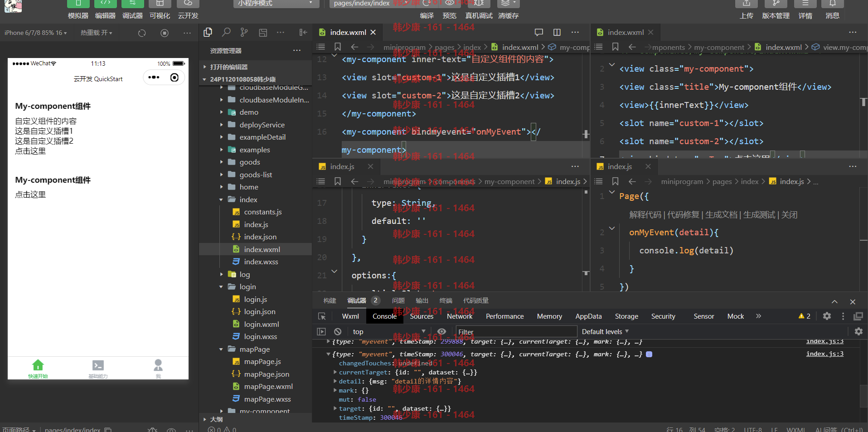Open the 资源管理器 more options menu

[x=297, y=50]
